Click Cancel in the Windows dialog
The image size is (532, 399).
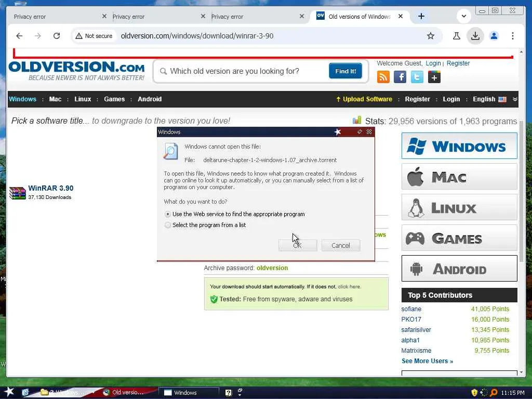point(341,245)
